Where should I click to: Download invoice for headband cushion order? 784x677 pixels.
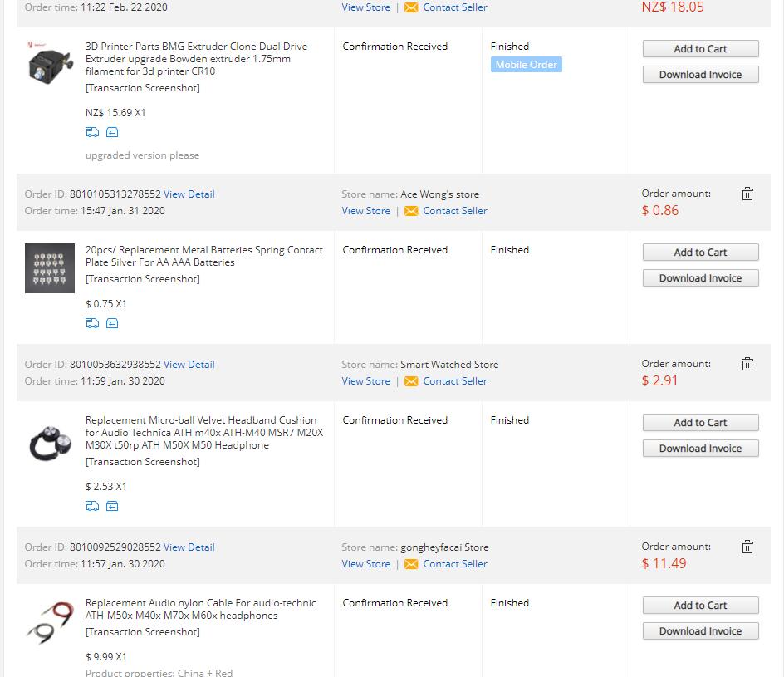click(700, 449)
